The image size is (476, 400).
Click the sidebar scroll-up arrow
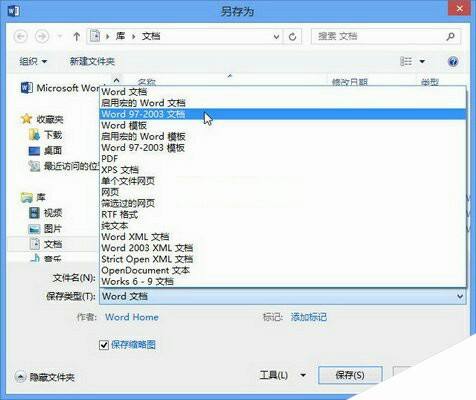tap(116, 80)
